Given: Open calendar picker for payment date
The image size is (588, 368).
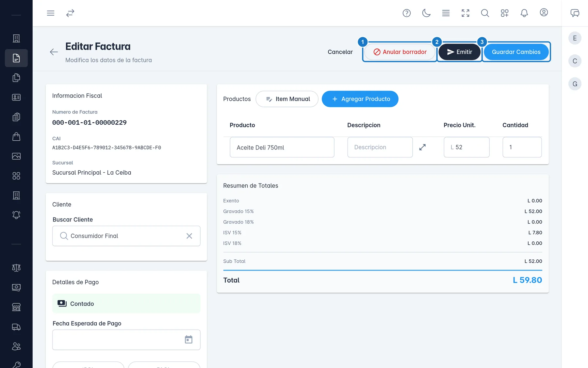Looking at the screenshot, I should pyautogui.click(x=188, y=340).
